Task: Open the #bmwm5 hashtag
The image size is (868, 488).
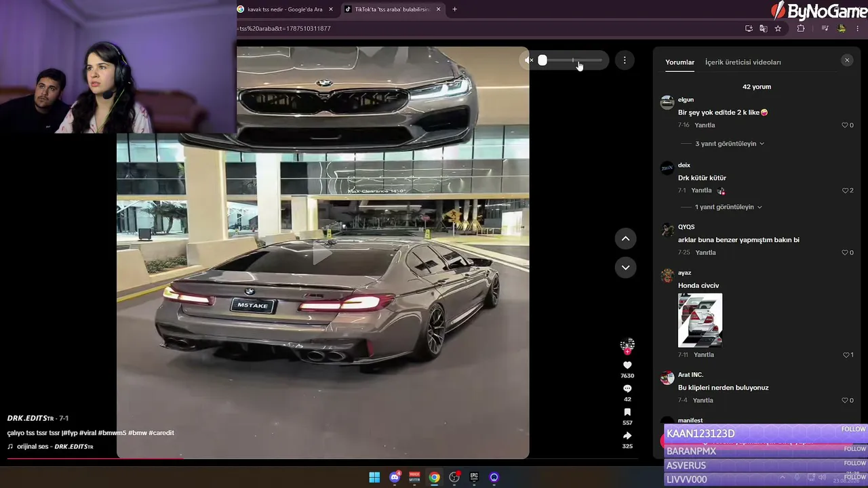Action: click(x=112, y=433)
